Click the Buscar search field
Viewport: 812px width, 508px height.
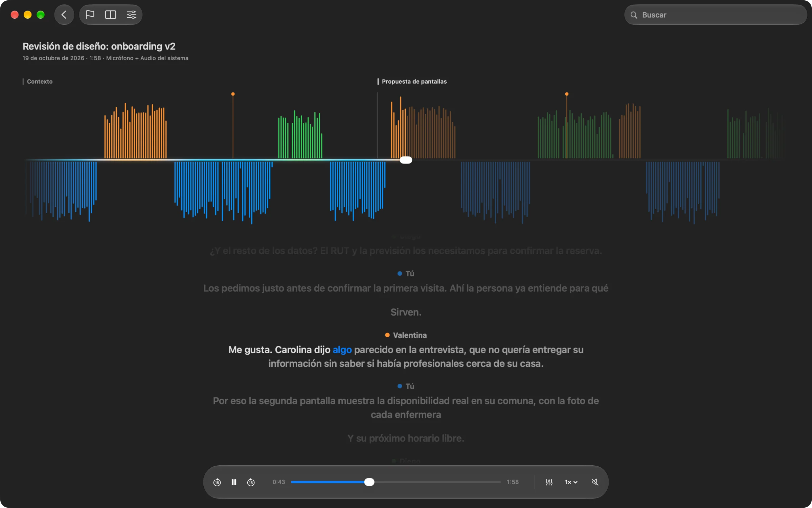pyautogui.click(x=715, y=15)
